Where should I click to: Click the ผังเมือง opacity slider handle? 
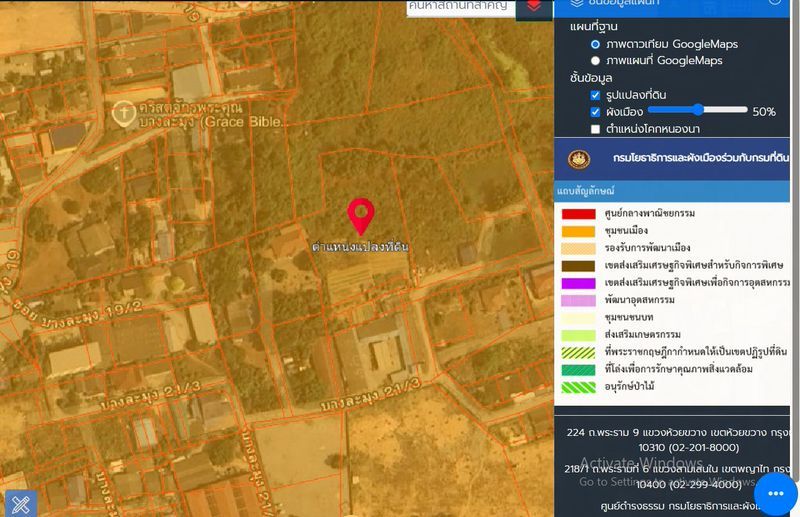tap(698, 110)
